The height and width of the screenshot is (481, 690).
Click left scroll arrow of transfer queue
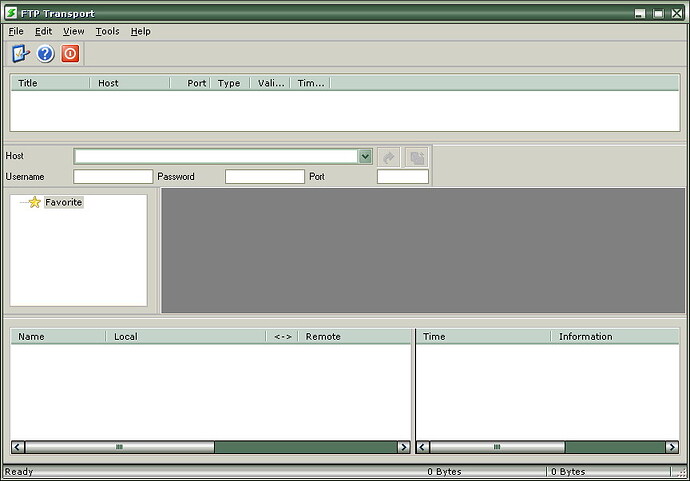click(x=18, y=447)
